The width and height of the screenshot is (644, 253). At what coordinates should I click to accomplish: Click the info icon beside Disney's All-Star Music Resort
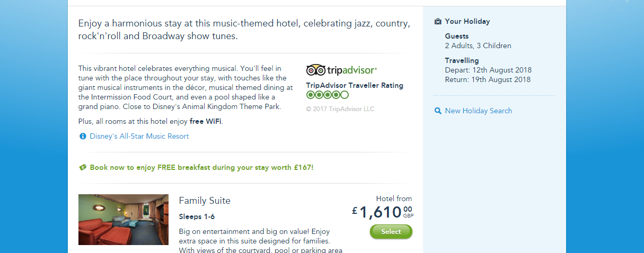coord(83,137)
